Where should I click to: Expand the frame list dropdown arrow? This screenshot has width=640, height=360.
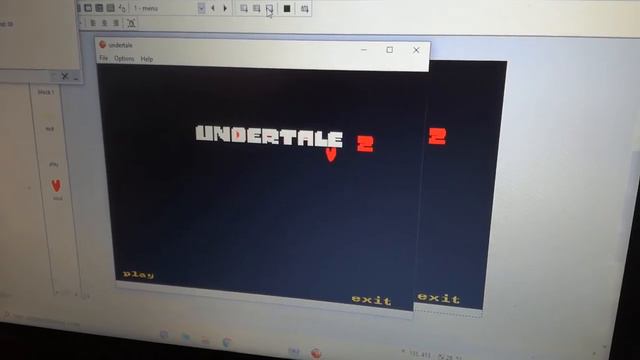201,8
